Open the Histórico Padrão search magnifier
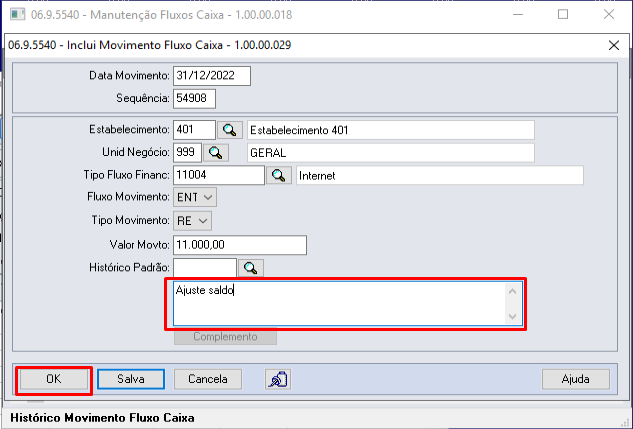 [251, 268]
